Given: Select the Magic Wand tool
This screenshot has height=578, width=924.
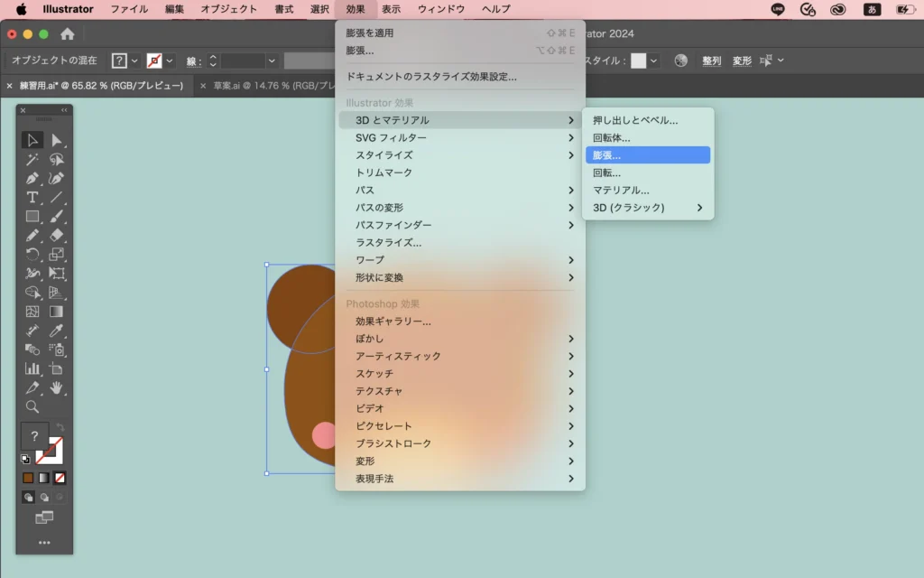Looking at the screenshot, I should (x=32, y=159).
